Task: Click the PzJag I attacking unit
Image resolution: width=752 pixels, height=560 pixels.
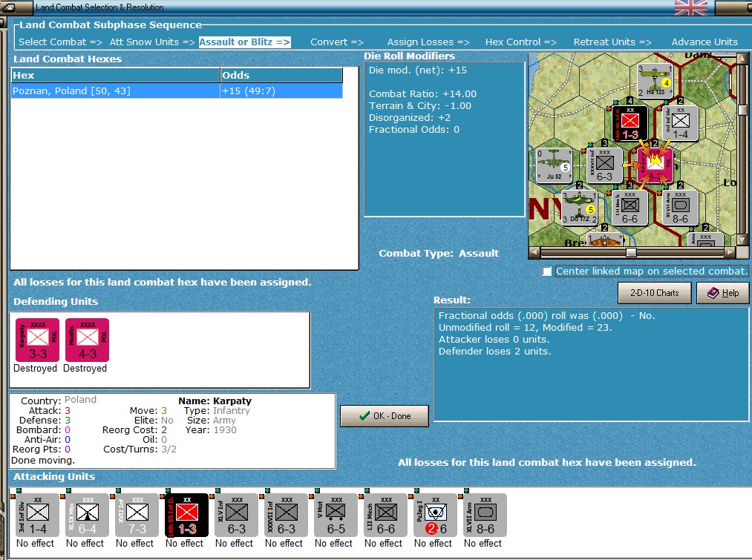Action: coord(435,515)
